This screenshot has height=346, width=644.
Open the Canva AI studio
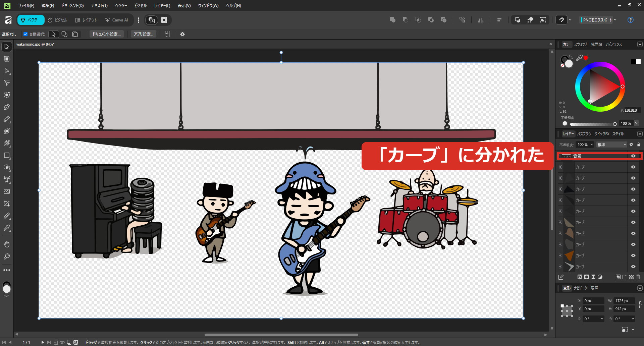point(116,20)
